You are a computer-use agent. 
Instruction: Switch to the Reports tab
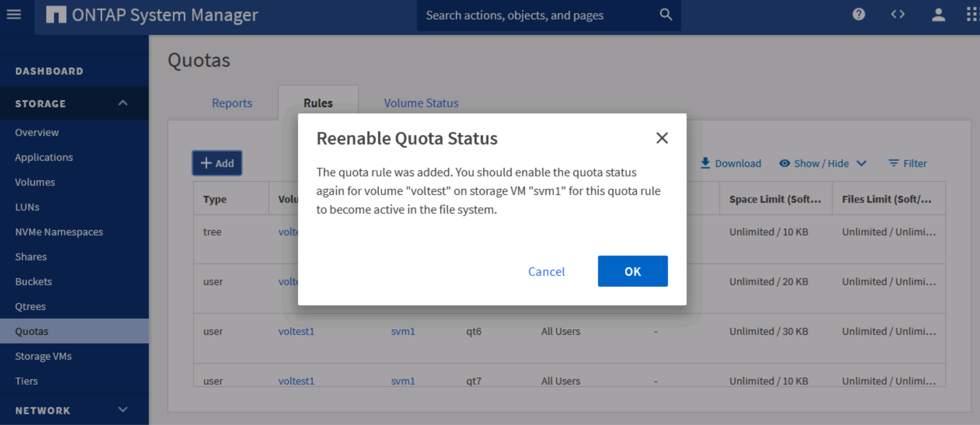click(x=232, y=103)
